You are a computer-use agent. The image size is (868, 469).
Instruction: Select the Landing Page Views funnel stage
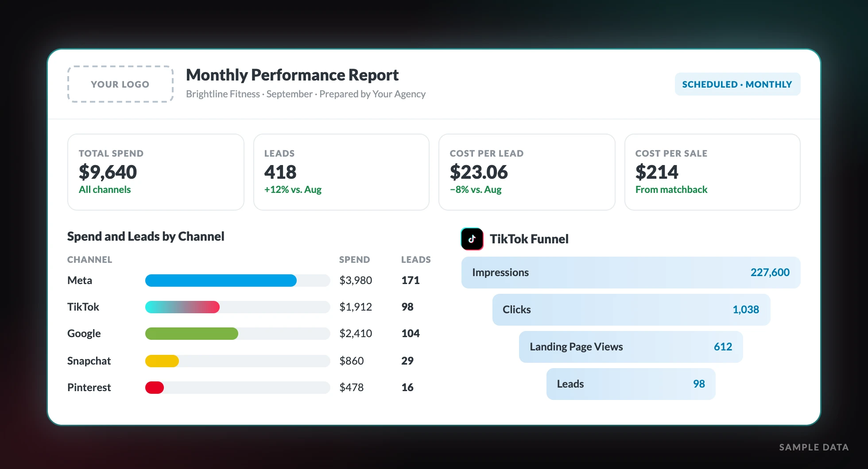tap(631, 347)
